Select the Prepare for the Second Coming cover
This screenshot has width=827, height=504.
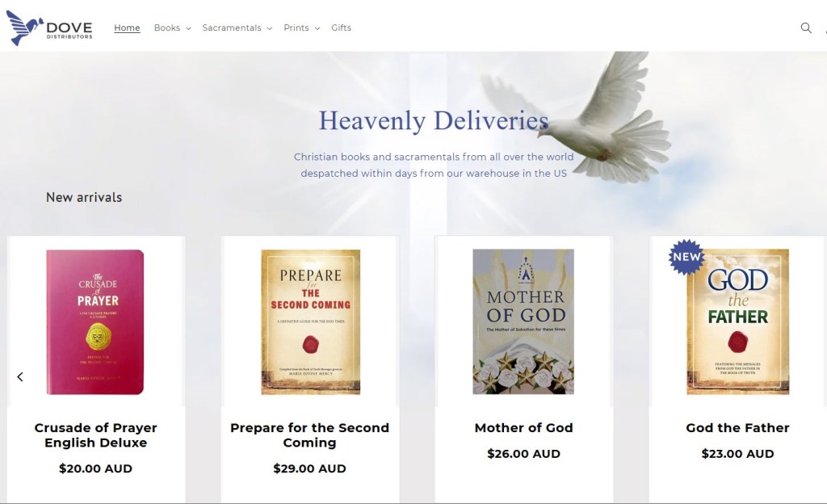tap(311, 322)
